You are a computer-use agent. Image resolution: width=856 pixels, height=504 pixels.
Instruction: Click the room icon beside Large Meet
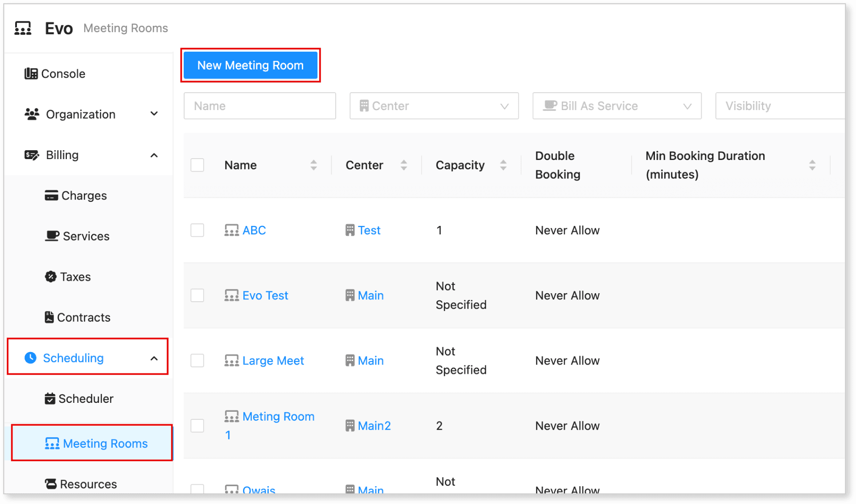pyautogui.click(x=231, y=361)
